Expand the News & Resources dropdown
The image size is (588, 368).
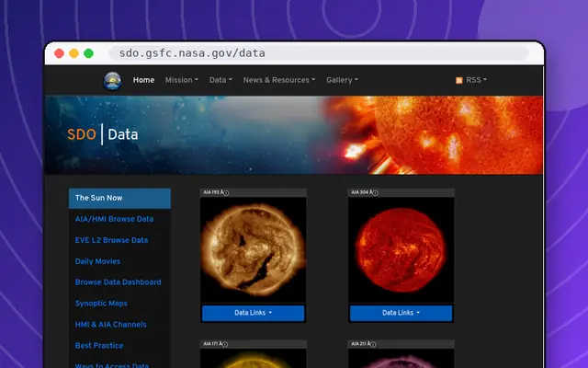(x=279, y=80)
